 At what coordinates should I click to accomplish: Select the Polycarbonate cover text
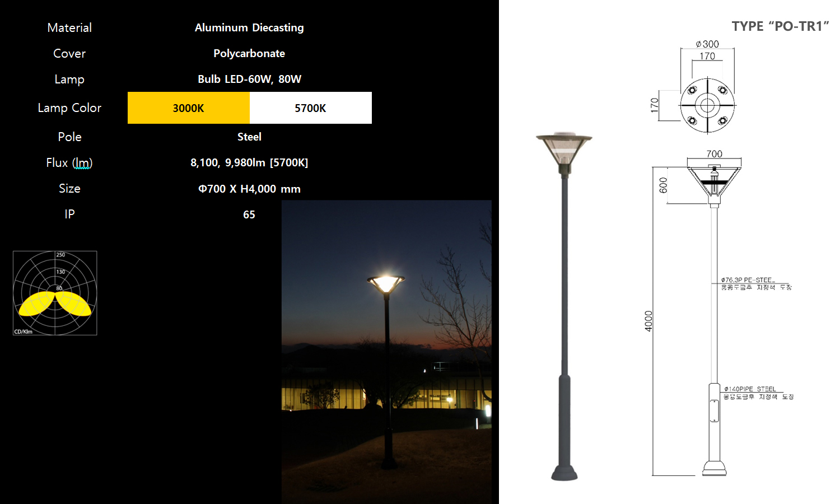[x=249, y=53]
